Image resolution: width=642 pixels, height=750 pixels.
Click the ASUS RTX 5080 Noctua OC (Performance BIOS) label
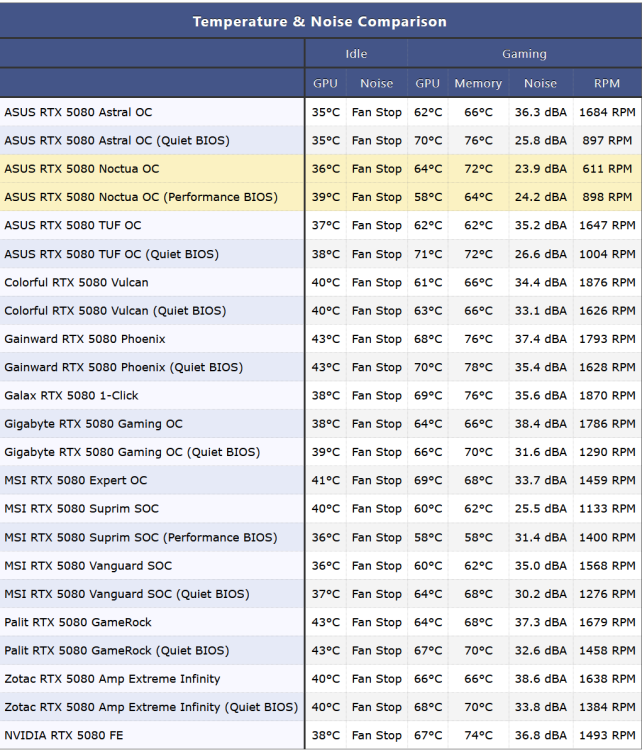pos(141,197)
